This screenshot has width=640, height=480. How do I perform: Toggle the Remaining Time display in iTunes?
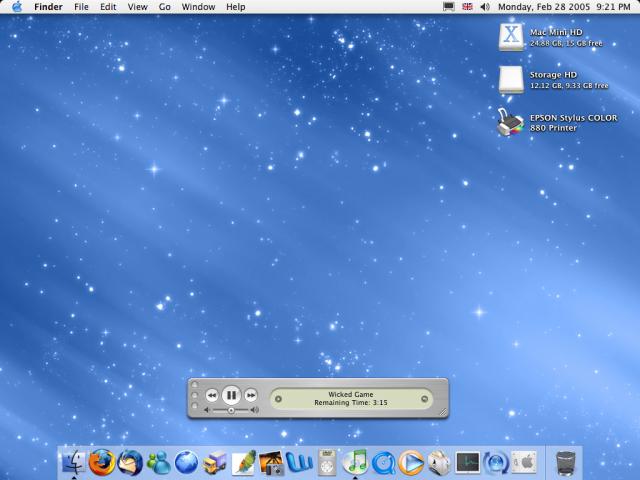(351, 403)
